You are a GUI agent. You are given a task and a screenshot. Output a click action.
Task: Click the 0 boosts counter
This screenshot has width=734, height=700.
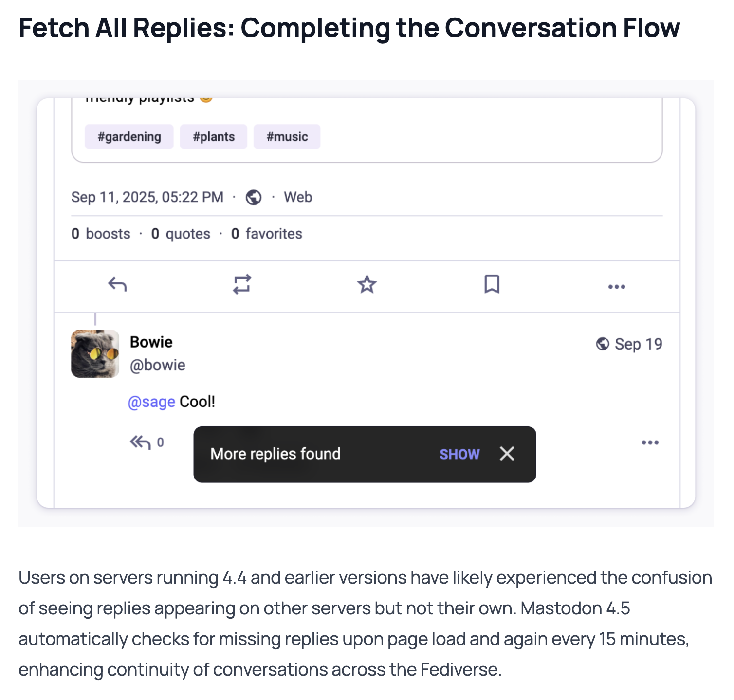[101, 234]
